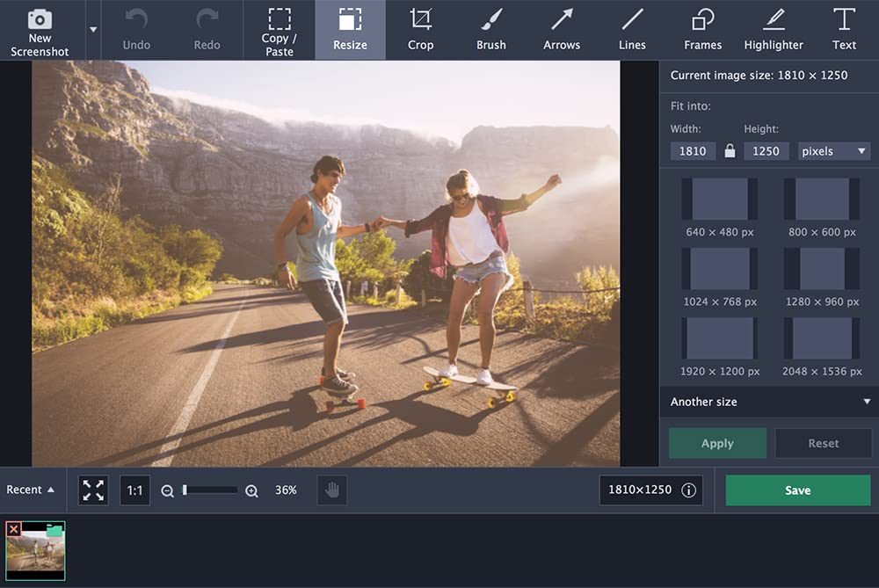Click the fit-to-screen expand icon
The image size is (879, 588).
(x=93, y=490)
